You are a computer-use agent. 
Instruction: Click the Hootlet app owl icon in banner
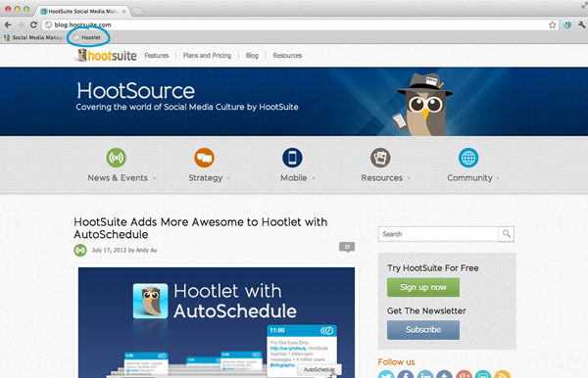(150, 301)
